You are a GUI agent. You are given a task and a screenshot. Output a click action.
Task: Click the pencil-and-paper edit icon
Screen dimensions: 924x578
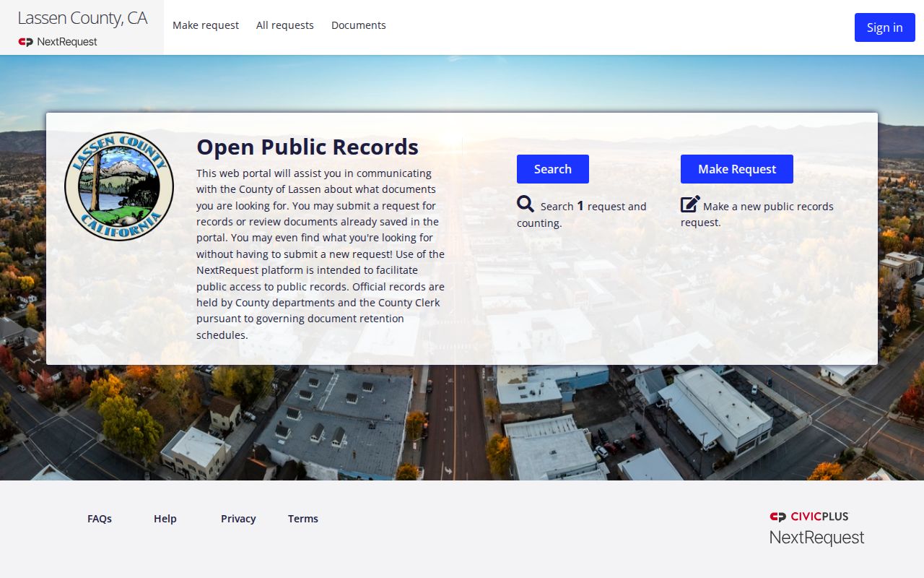pyautogui.click(x=690, y=204)
